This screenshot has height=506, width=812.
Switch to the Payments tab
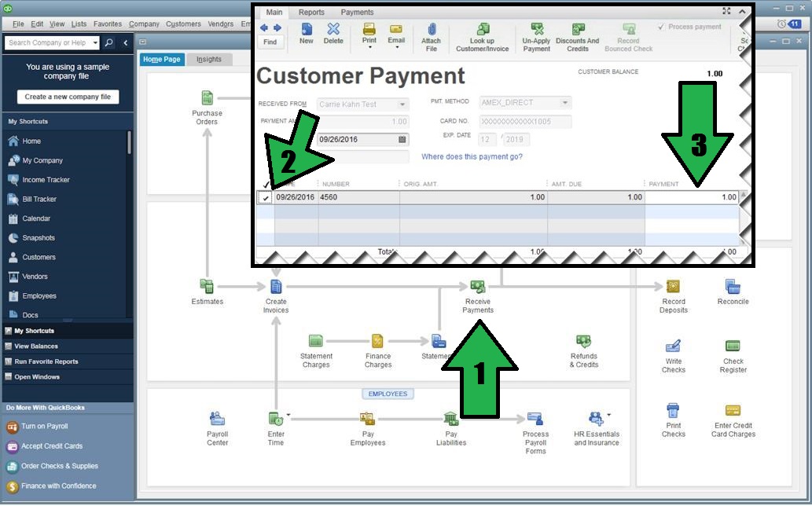357,13
